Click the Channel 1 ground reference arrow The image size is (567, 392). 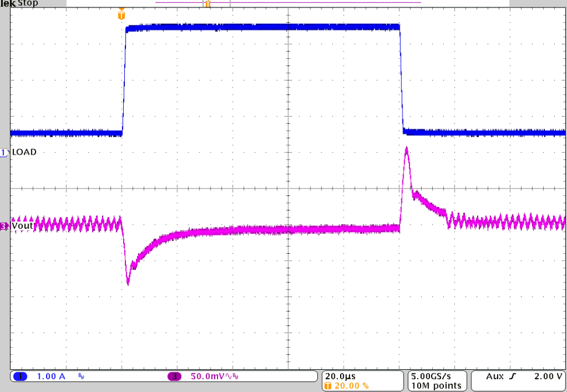click(x=4, y=152)
